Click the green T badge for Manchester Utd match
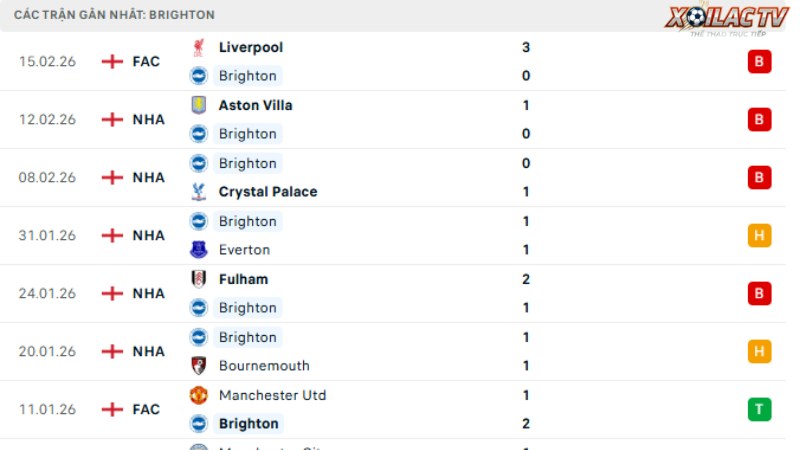800x450 pixels. [x=759, y=409]
